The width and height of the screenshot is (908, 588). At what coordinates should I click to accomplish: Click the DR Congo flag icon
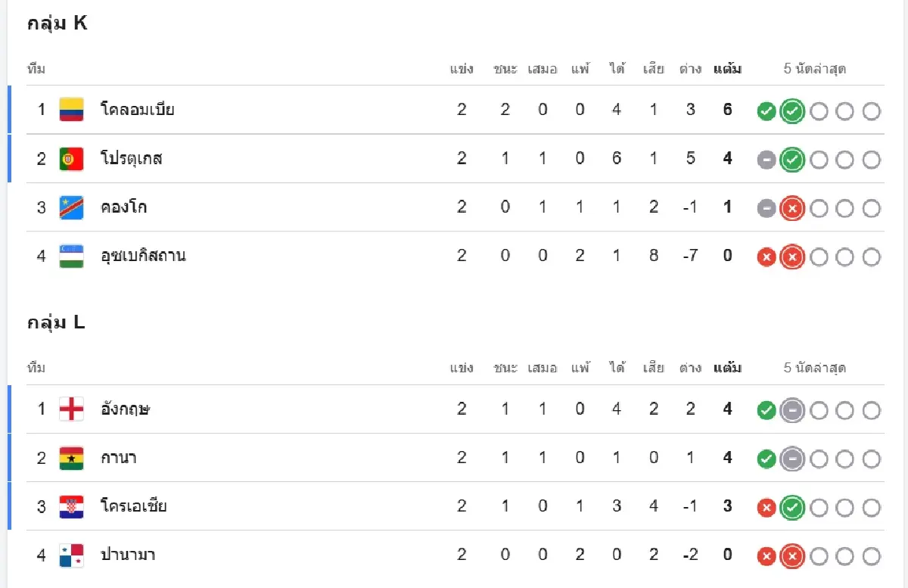point(72,207)
